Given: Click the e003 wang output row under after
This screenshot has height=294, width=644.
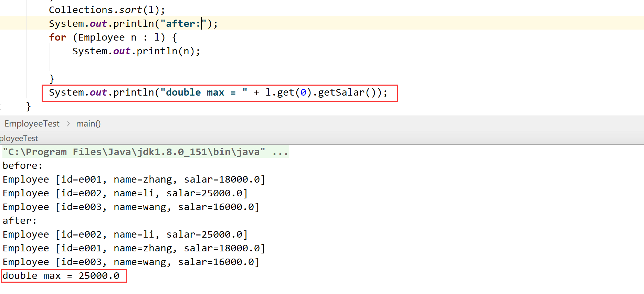Looking at the screenshot, I should (x=131, y=262).
